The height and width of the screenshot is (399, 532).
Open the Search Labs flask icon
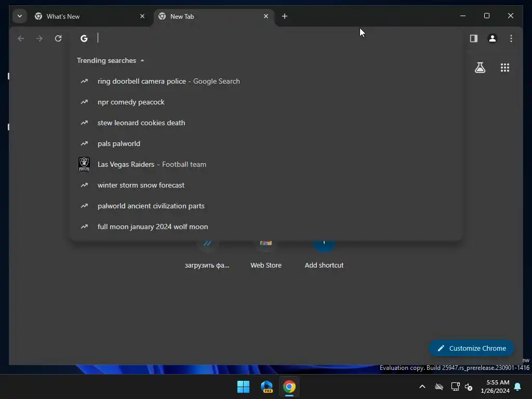click(x=480, y=68)
